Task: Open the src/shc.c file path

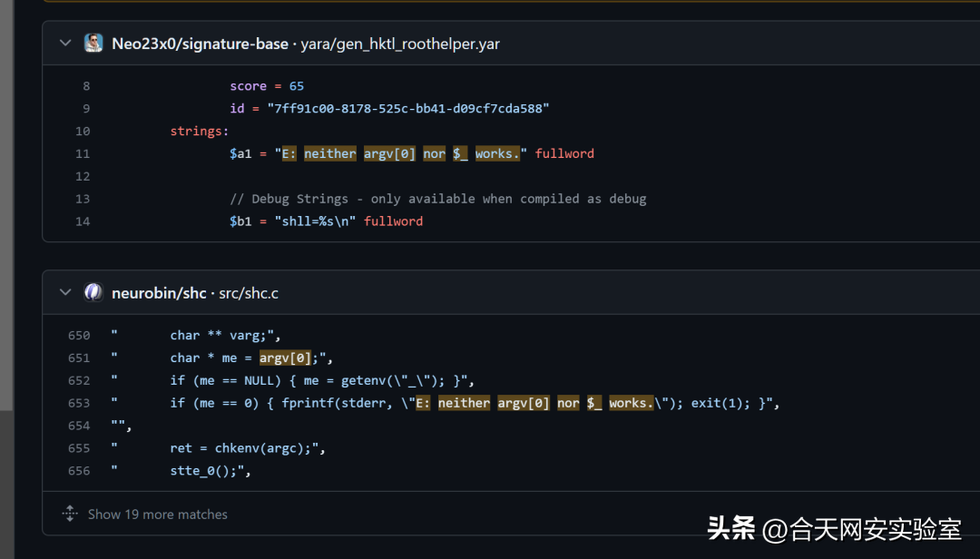Action: pos(249,292)
